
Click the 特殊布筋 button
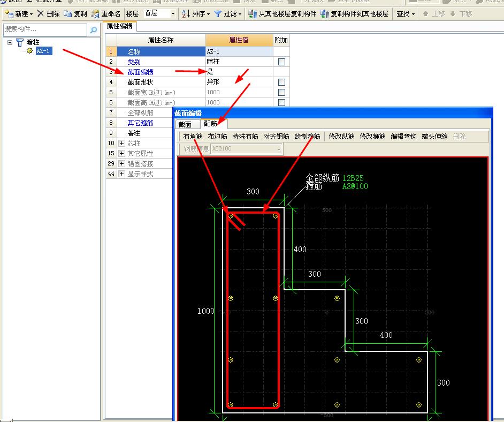point(245,137)
